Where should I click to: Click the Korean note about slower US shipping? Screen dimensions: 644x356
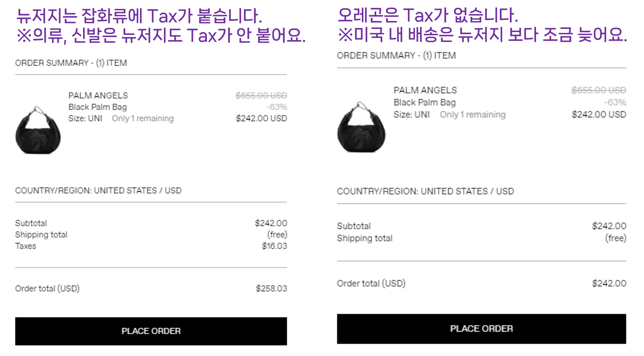pos(482,34)
